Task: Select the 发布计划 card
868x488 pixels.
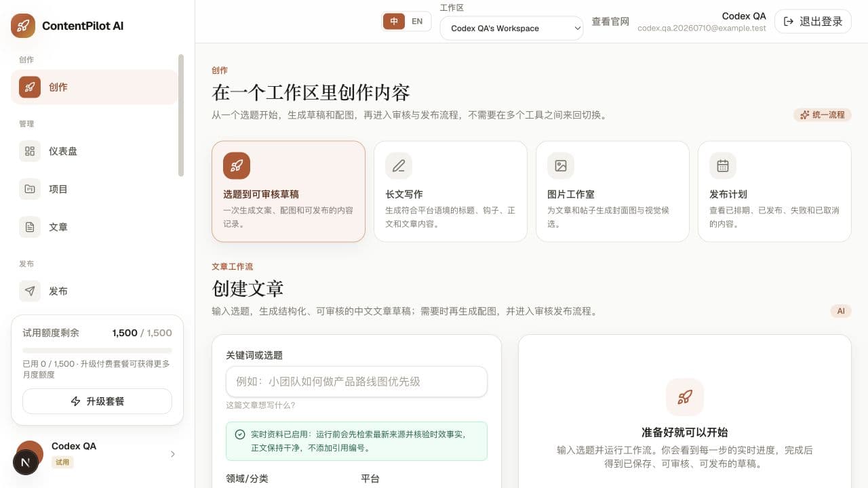Action: (774, 191)
